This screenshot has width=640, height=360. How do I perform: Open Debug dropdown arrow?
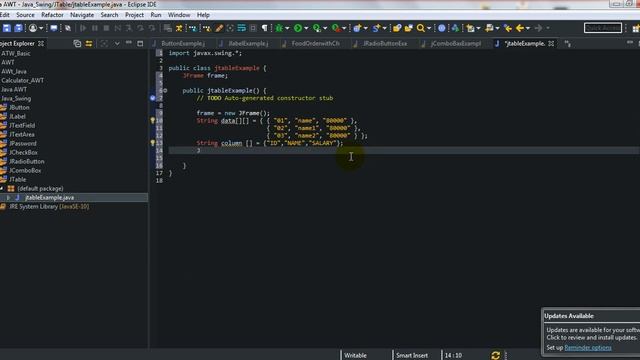[x=287, y=28]
